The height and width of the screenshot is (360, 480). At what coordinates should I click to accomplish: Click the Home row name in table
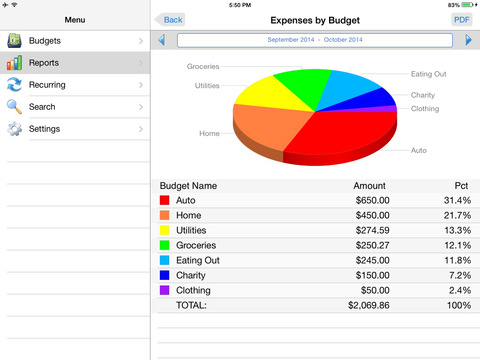pos(188,215)
